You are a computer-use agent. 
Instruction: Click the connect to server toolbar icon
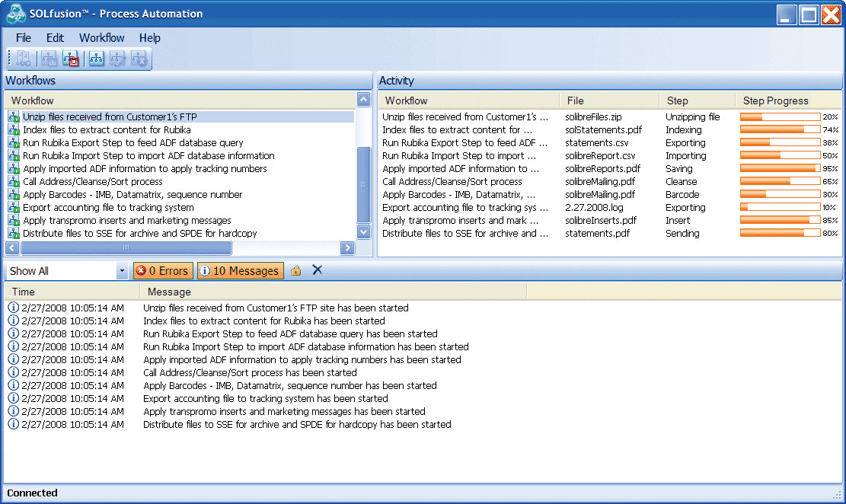pos(23,59)
